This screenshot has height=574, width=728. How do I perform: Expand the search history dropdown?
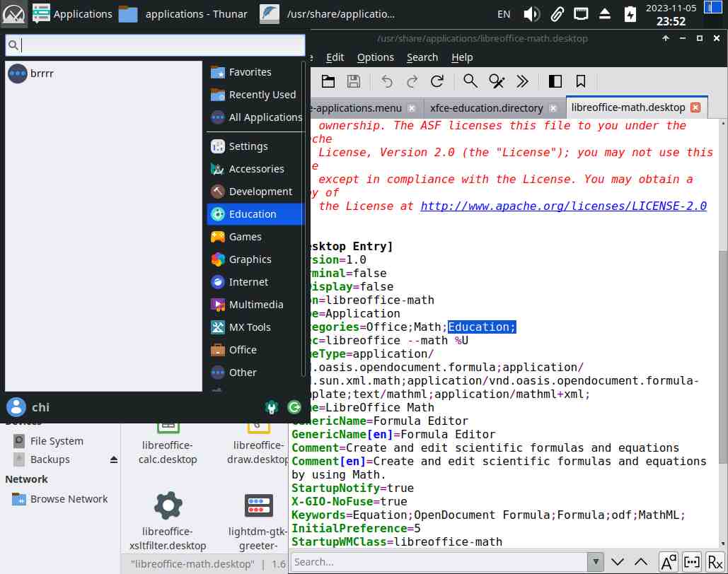pos(596,562)
